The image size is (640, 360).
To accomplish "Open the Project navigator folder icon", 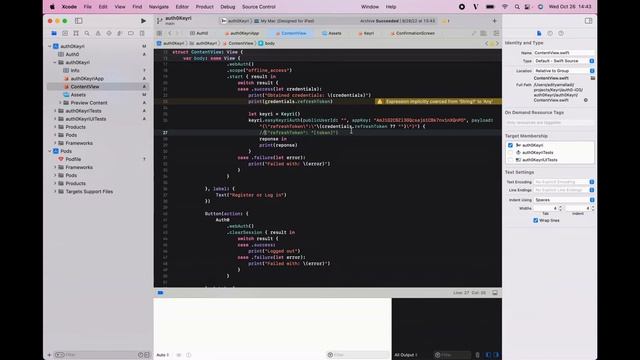I will (x=54, y=33).
